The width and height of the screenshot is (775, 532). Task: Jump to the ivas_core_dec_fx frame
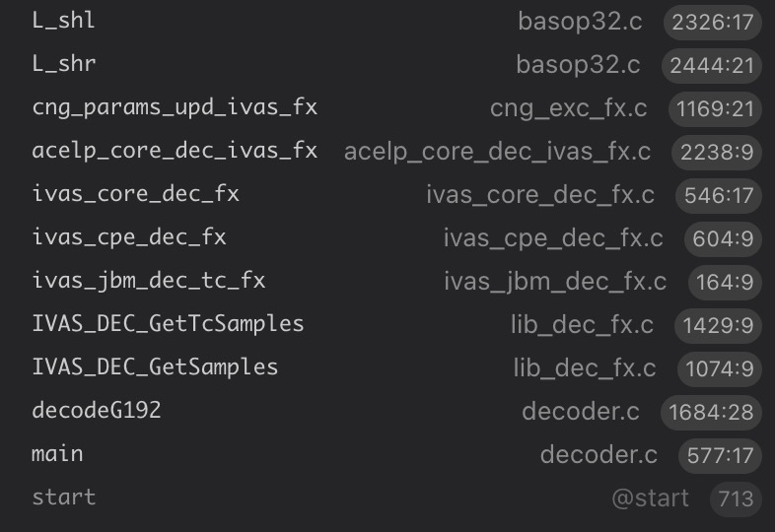click(x=135, y=194)
